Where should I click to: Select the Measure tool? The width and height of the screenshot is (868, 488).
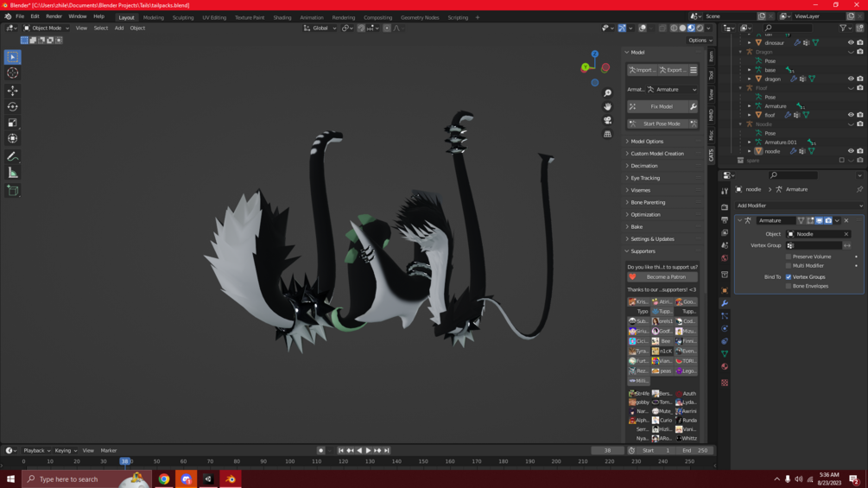click(x=12, y=174)
